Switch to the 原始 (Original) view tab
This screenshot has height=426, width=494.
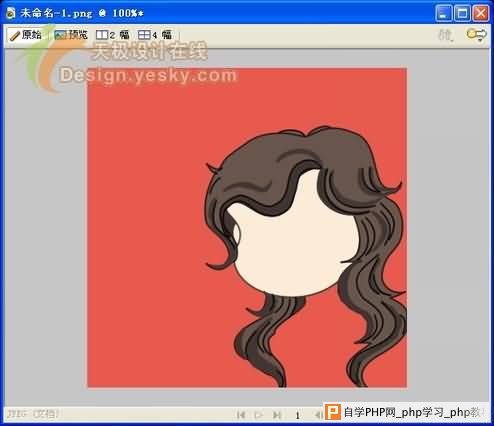pos(26,35)
